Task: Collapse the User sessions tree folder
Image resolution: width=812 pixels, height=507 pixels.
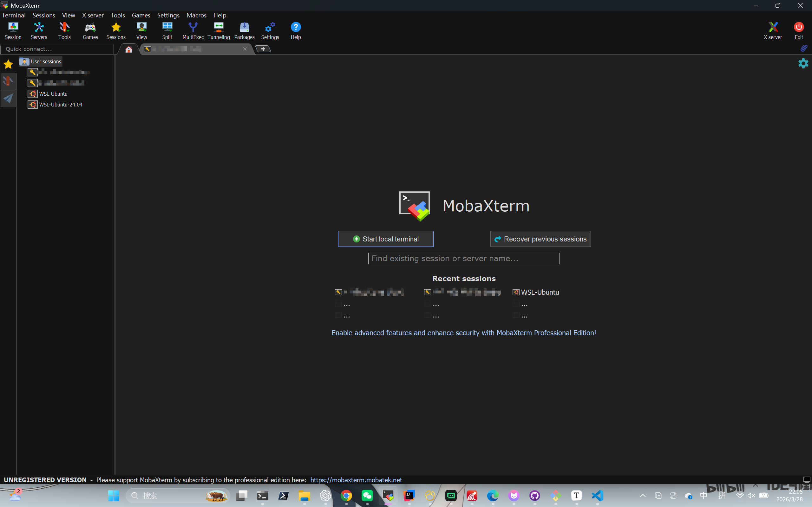Action: [41, 61]
